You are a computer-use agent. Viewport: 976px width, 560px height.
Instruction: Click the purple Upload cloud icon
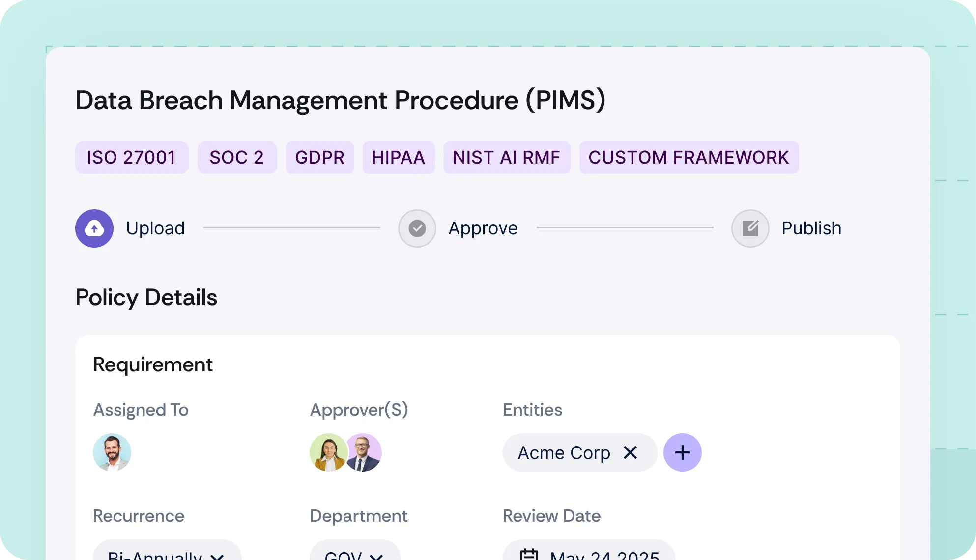pos(94,228)
